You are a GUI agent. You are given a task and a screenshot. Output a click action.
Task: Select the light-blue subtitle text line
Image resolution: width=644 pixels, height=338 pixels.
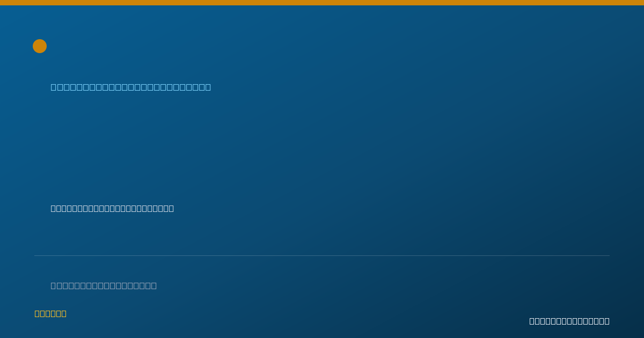[131, 87]
